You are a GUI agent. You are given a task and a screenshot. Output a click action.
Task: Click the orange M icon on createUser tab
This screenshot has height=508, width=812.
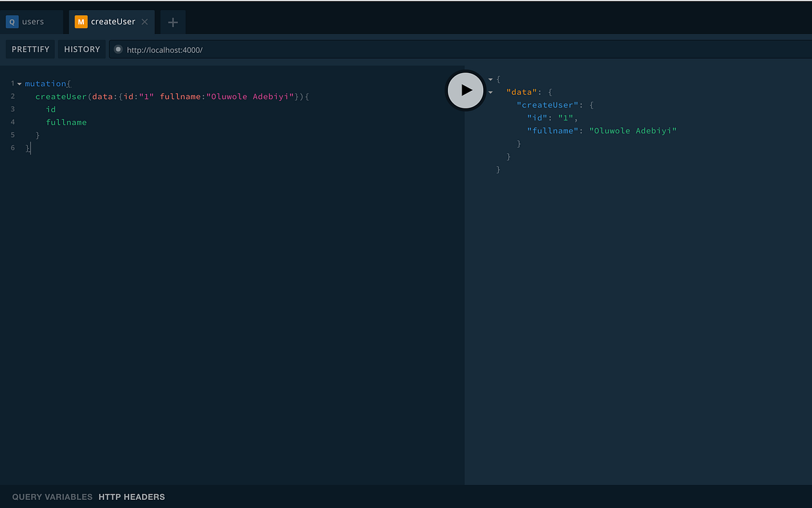tap(81, 22)
